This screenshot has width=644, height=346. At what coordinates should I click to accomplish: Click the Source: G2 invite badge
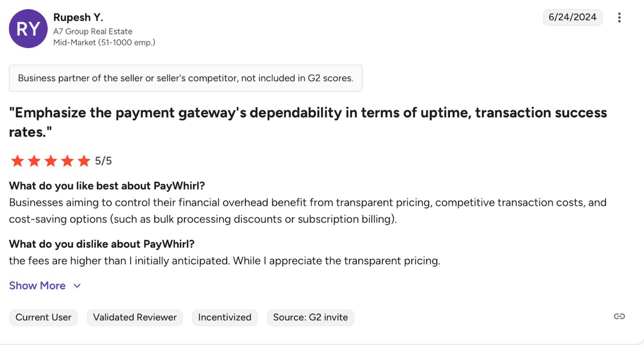pos(310,317)
